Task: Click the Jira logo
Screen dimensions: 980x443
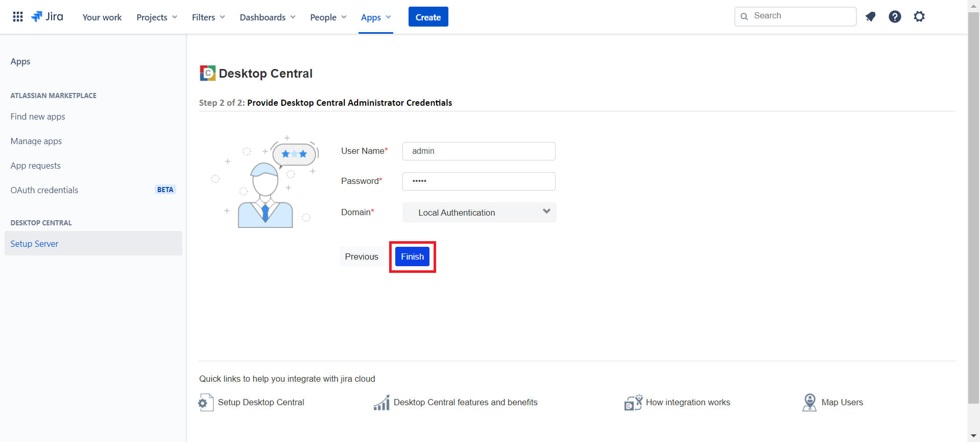Action: 47,17
